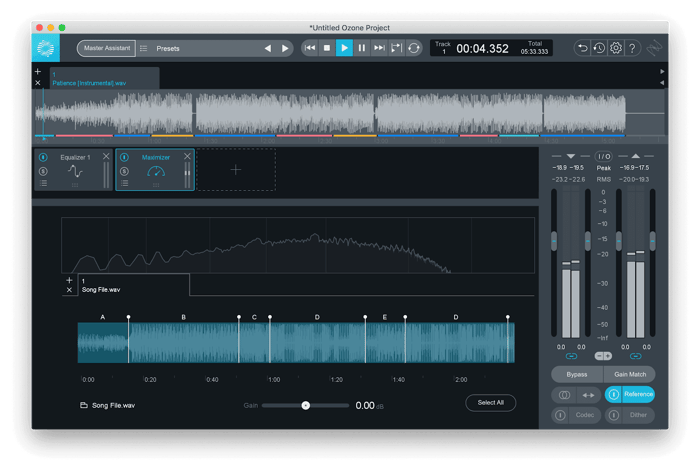Open the Master Assistant
The width and height of the screenshot is (700, 471).
pos(107,48)
